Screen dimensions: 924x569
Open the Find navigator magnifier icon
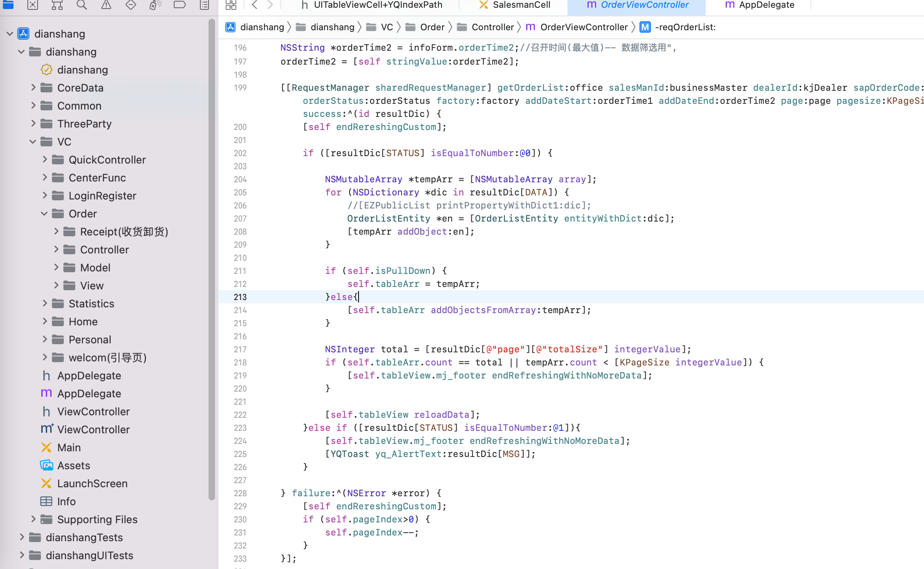tap(82, 4)
